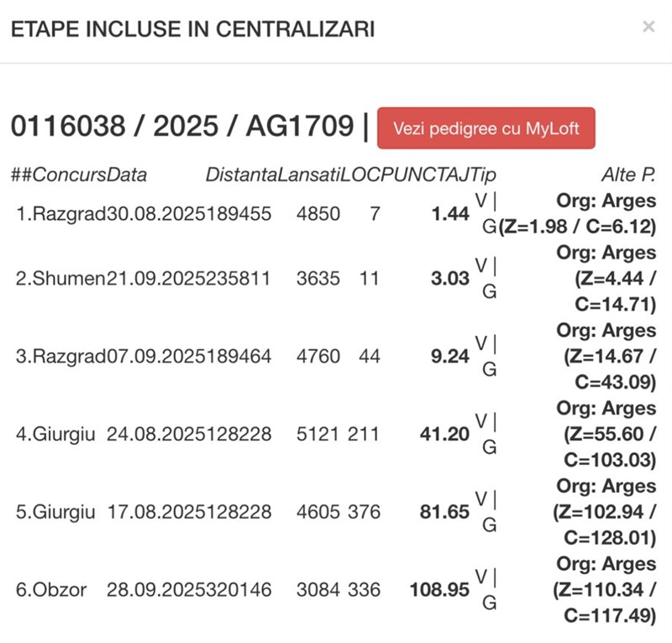Open Vezi pedigree cu MyLoft

coord(486,128)
